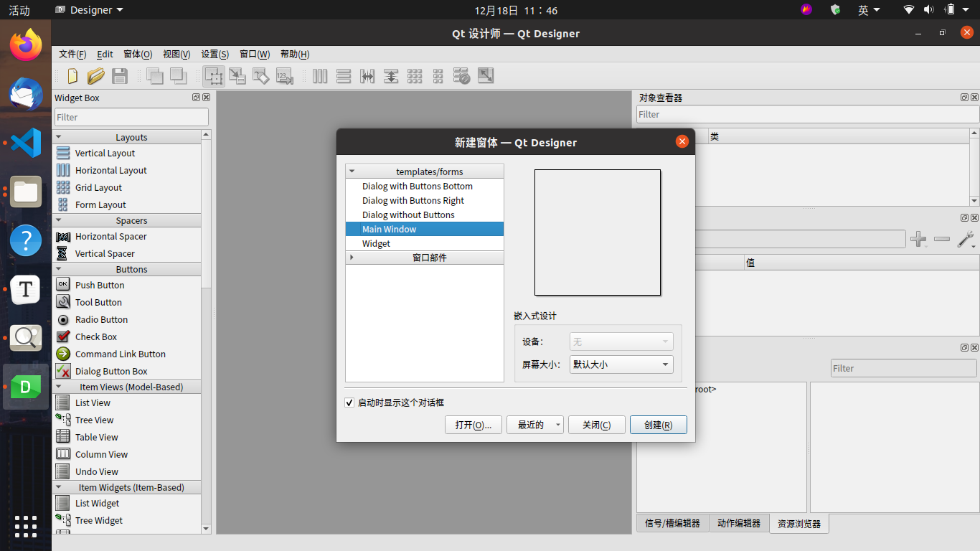The height and width of the screenshot is (551, 980).
Task: Collapse the templates/forms tree section
Action: pyautogui.click(x=352, y=171)
